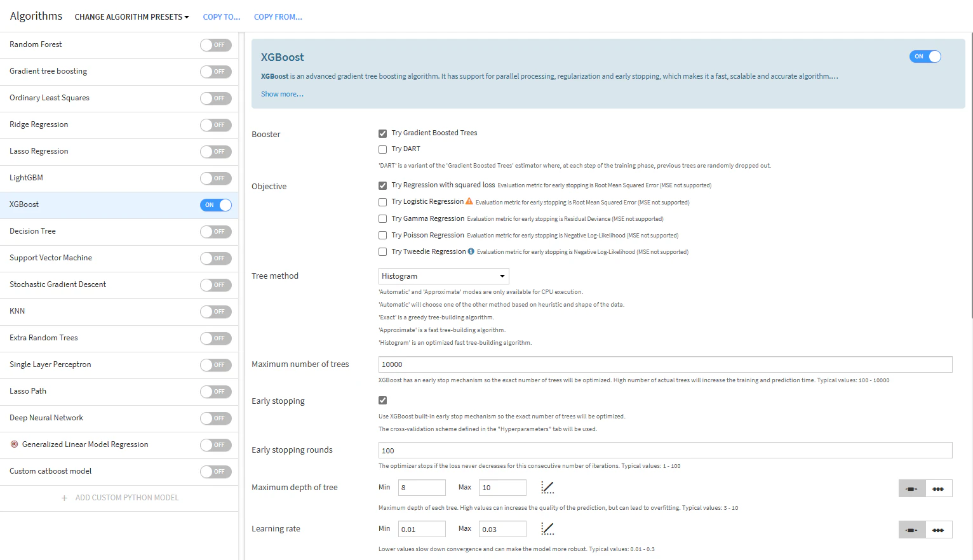The image size is (973, 560).
Task: Toggle the Custom catboost model switch
Action: point(216,472)
